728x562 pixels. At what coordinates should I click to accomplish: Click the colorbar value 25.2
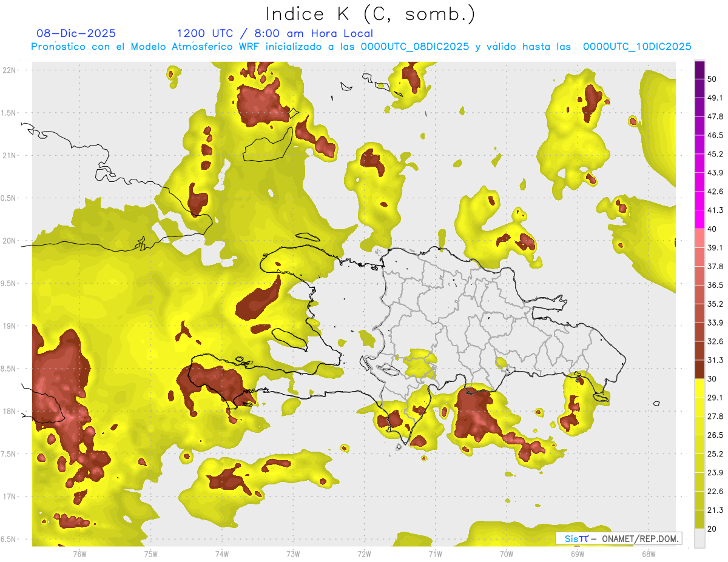tap(715, 454)
